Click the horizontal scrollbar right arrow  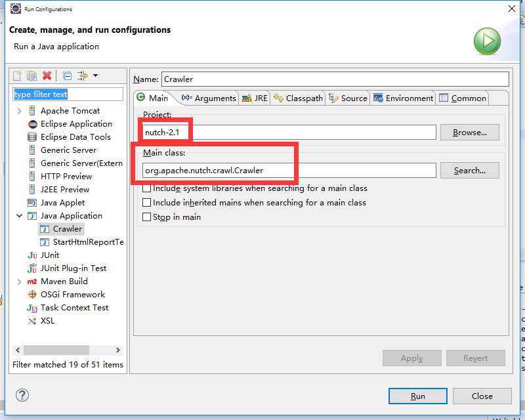coord(118,350)
